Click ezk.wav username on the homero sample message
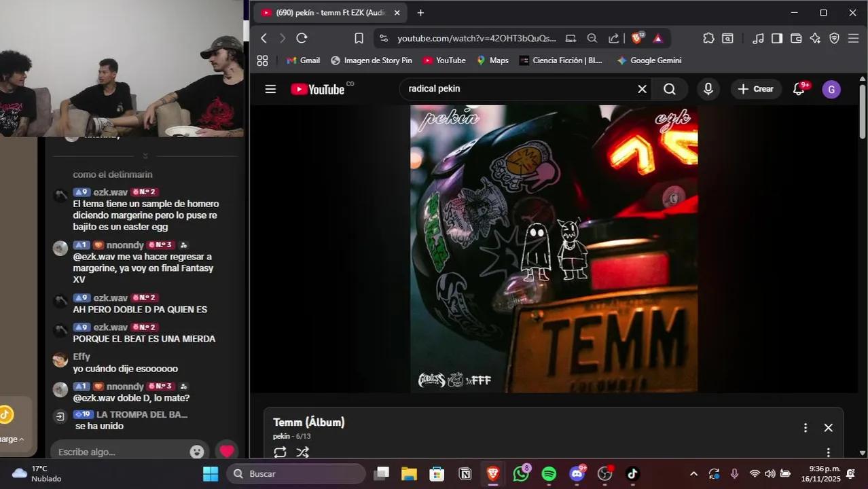The height and width of the screenshot is (489, 868). tap(111, 192)
